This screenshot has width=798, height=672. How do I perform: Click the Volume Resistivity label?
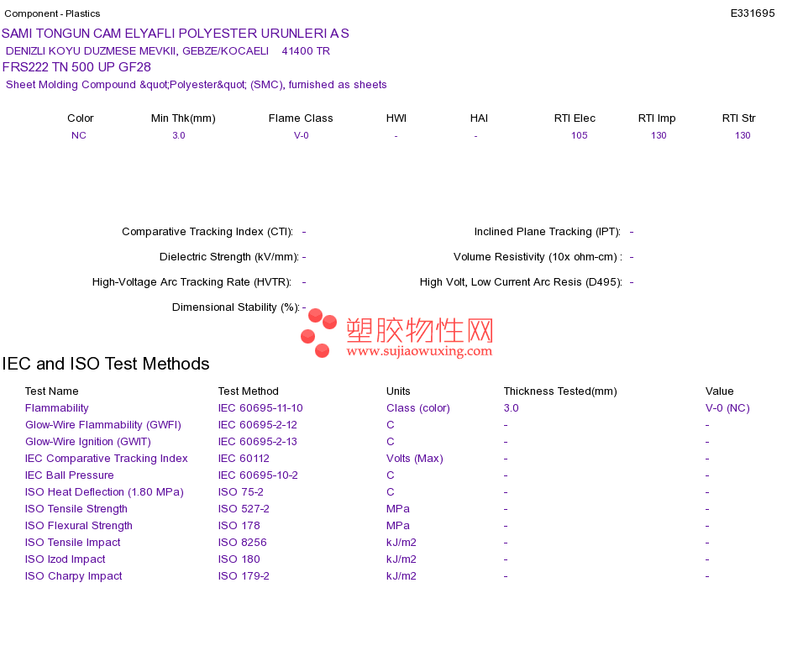(x=538, y=257)
